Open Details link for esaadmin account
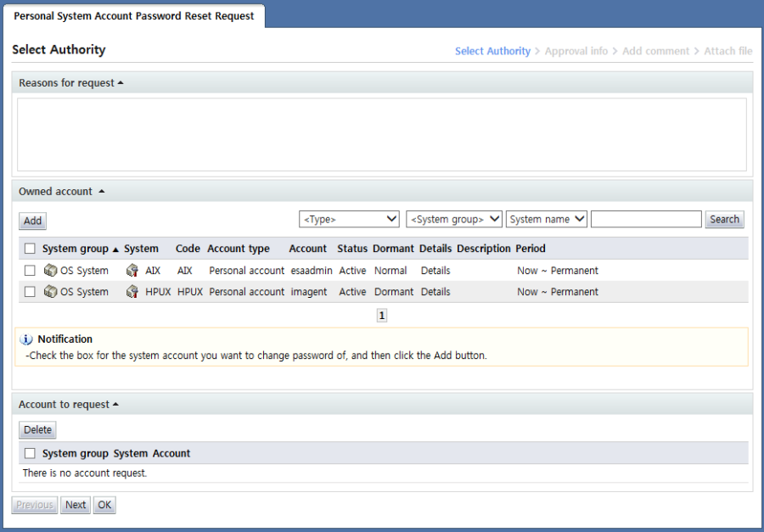The height and width of the screenshot is (532, 764). [x=435, y=271]
